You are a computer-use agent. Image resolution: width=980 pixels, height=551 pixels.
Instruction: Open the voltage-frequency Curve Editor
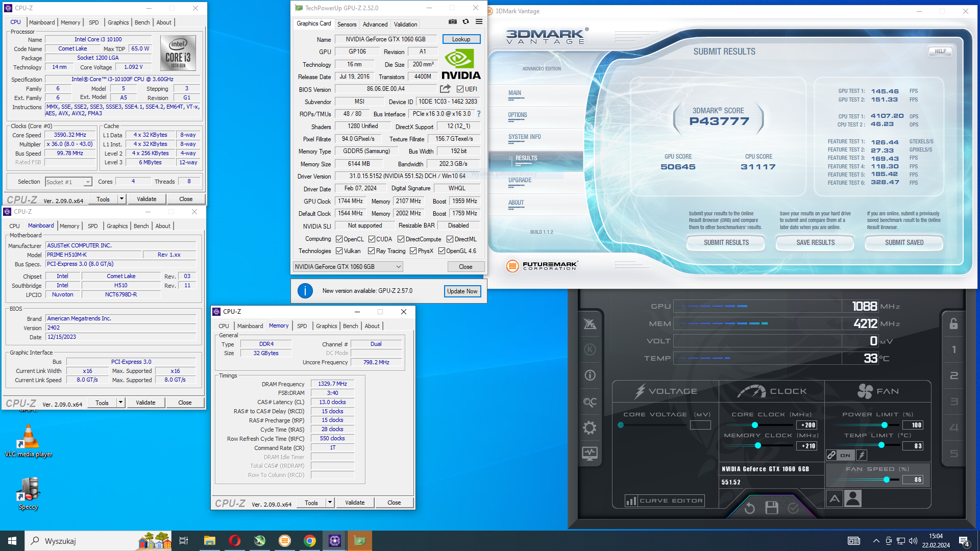pyautogui.click(x=665, y=500)
